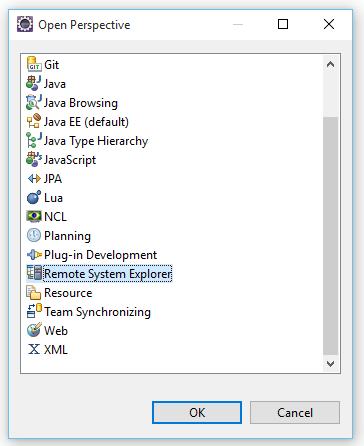Click the Java Browsing perspective icon

[34, 102]
